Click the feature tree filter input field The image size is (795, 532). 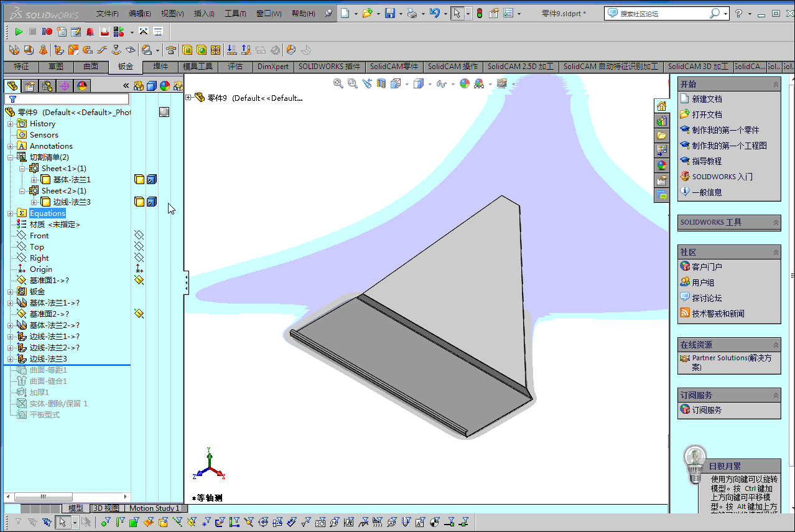pyautogui.click(x=67, y=99)
